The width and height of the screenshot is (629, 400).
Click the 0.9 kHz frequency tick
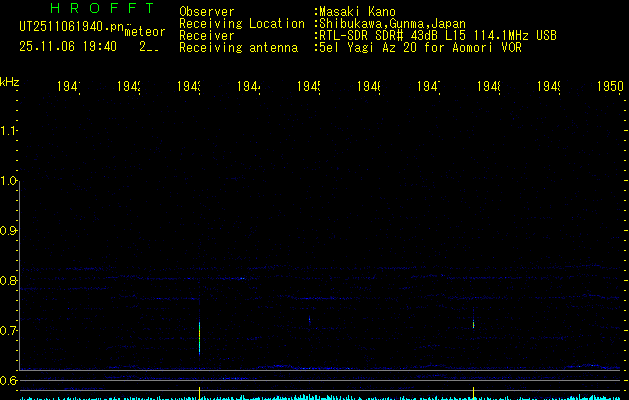[x=10, y=231]
